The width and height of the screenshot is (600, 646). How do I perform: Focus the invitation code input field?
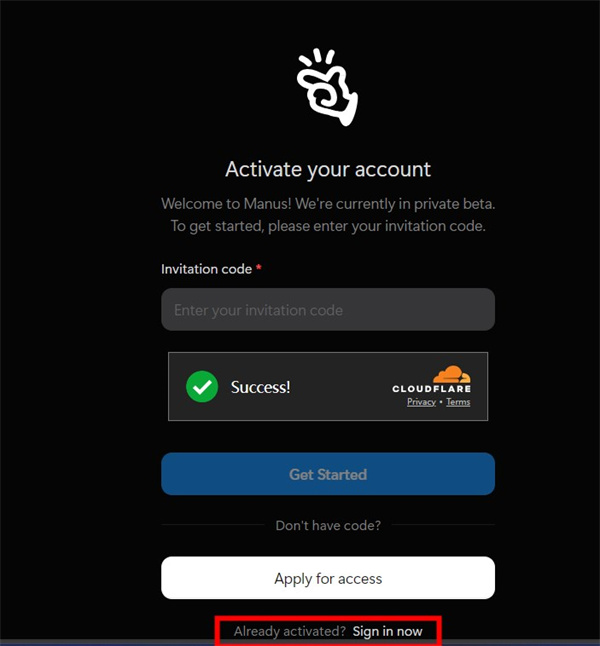[328, 309]
